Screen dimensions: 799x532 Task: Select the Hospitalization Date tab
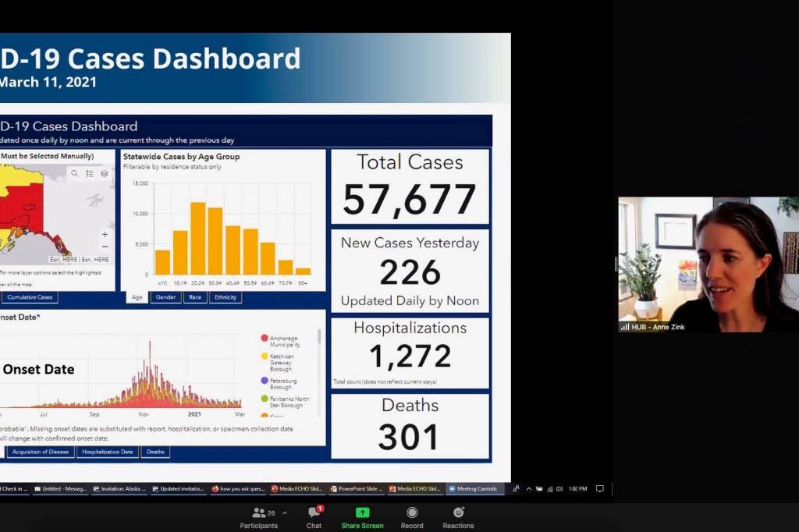tap(108, 452)
